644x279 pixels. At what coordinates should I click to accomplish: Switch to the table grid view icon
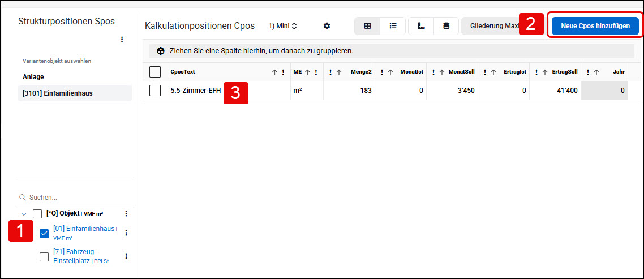[368, 26]
